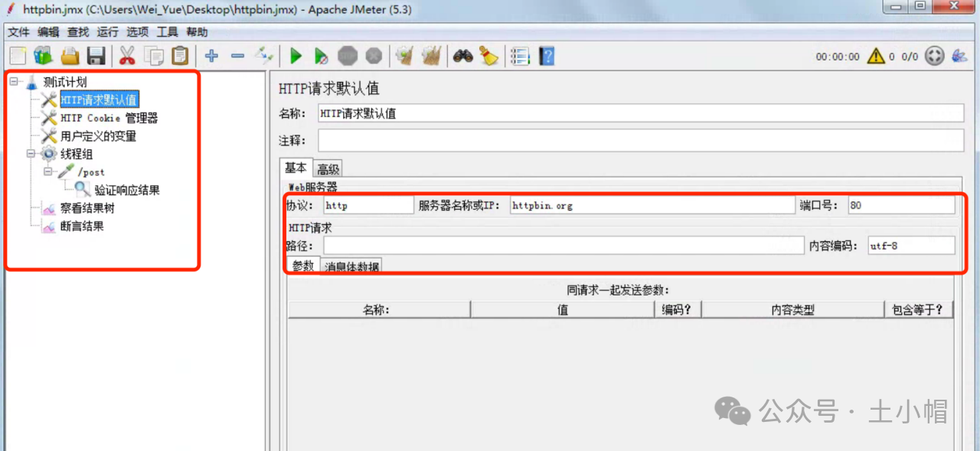This screenshot has width=980, height=451.
Task: Open the 帮助 menu
Action: tap(197, 32)
